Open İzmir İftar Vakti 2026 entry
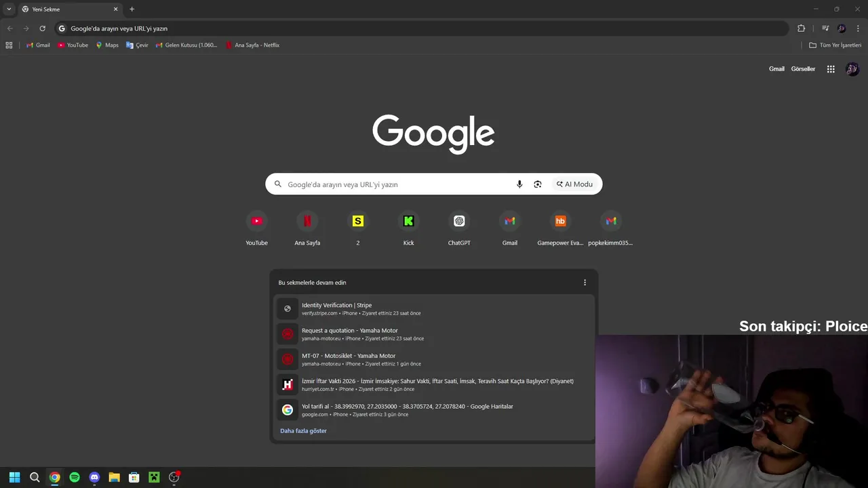This screenshot has height=488, width=868. pos(434,385)
